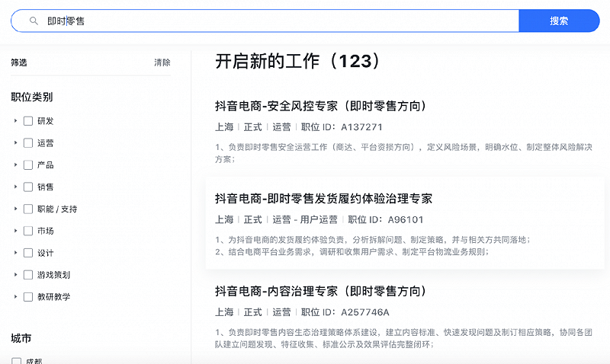Click the search magnifier icon

[34, 21]
